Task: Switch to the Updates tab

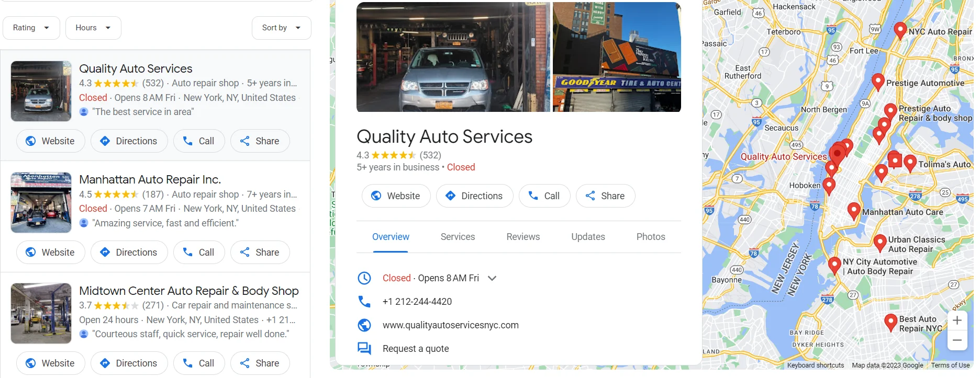Action: (588, 237)
